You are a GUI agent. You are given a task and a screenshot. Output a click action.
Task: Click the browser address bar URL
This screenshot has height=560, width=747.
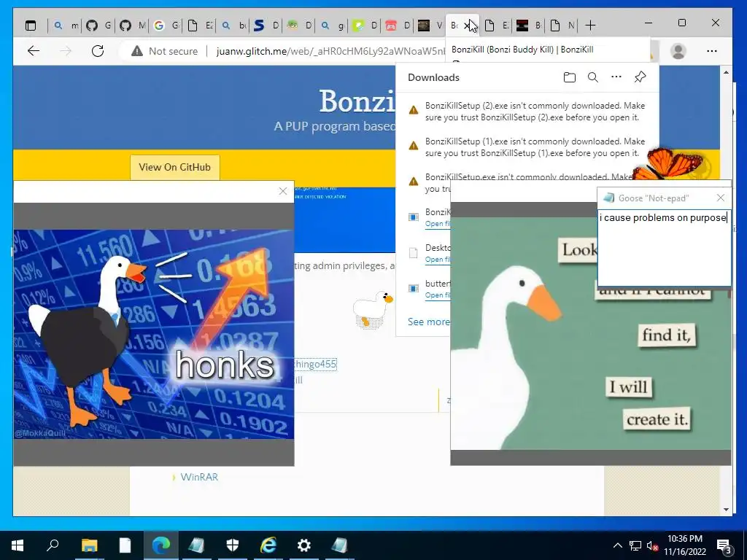tap(330, 51)
